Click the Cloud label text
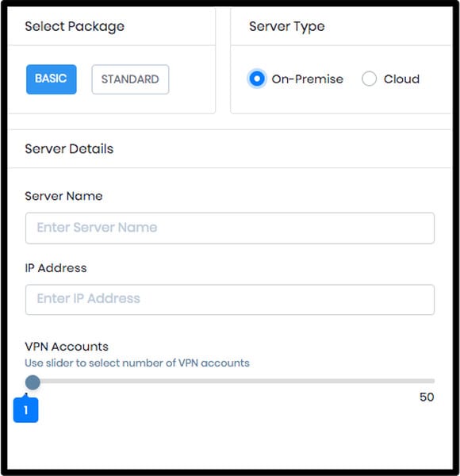This screenshot has height=476, width=460. point(401,79)
